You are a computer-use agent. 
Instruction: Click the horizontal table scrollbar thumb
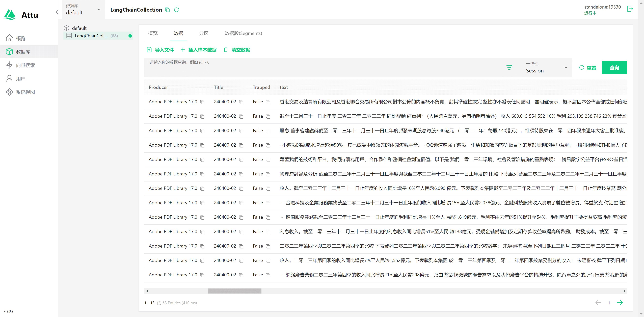(234, 291)
